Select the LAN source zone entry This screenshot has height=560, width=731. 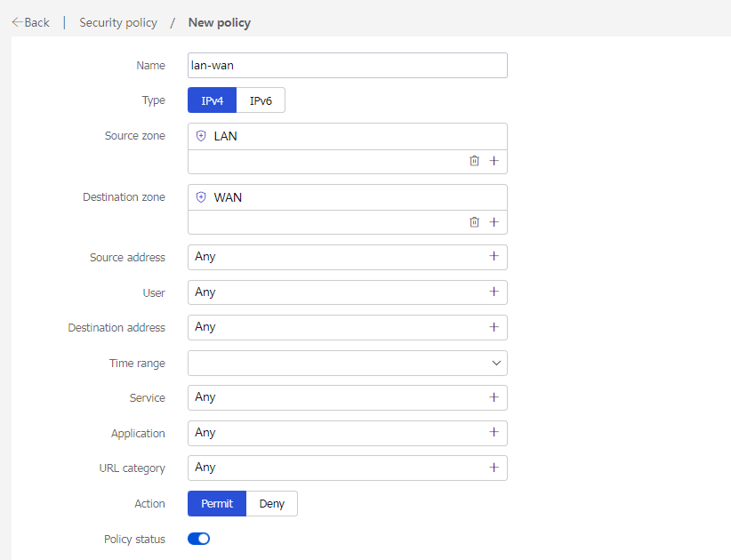[x=348, y=136]
